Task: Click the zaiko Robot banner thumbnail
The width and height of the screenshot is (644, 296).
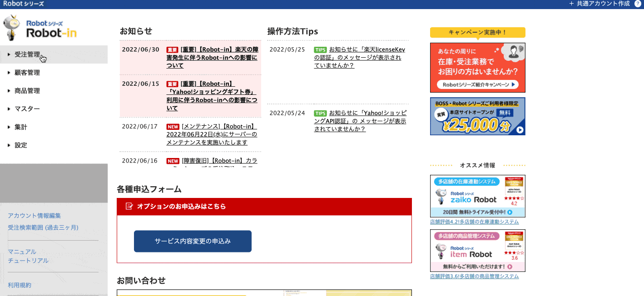Action: coord(477,196)
